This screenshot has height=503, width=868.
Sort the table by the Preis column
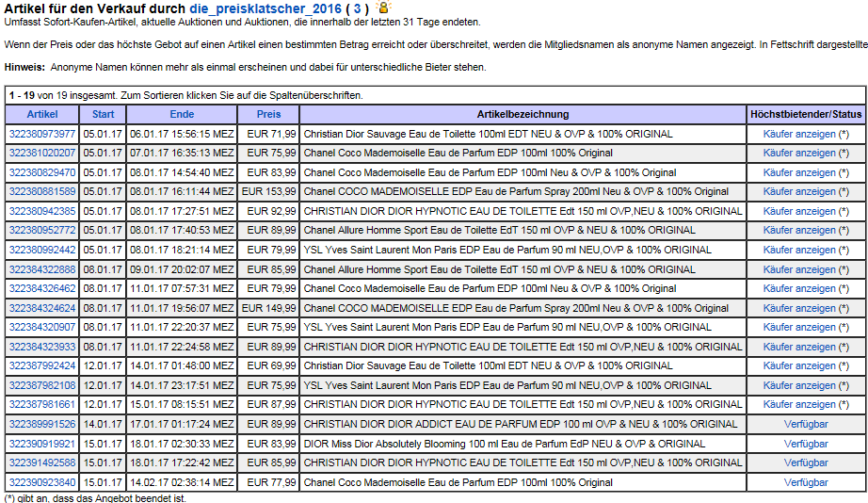(268, 114)
